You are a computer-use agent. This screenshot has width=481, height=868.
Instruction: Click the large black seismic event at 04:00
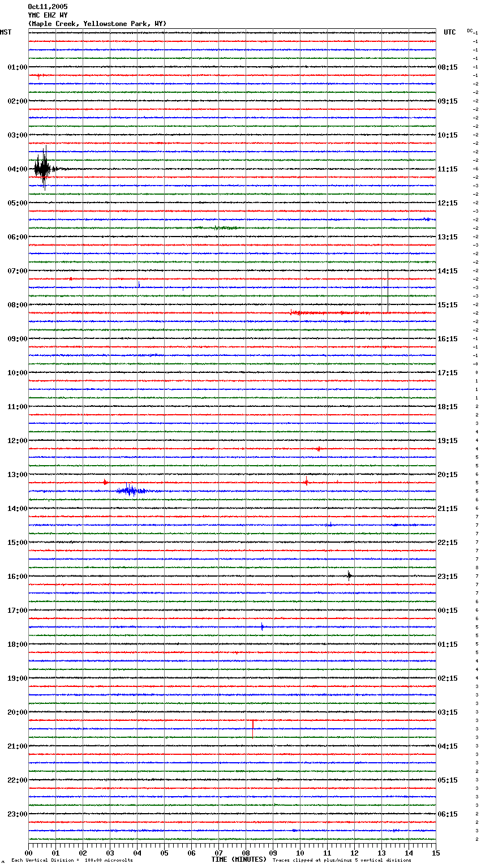(x=44, y=168)
